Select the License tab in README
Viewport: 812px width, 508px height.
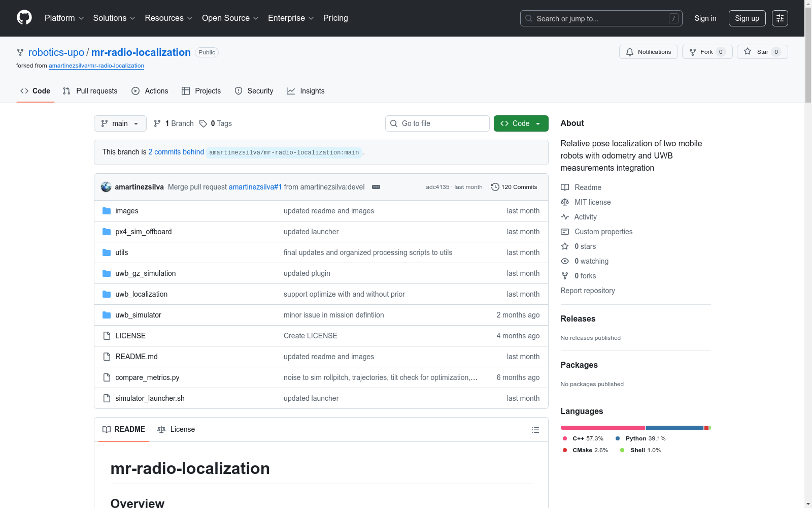(176, 429)
